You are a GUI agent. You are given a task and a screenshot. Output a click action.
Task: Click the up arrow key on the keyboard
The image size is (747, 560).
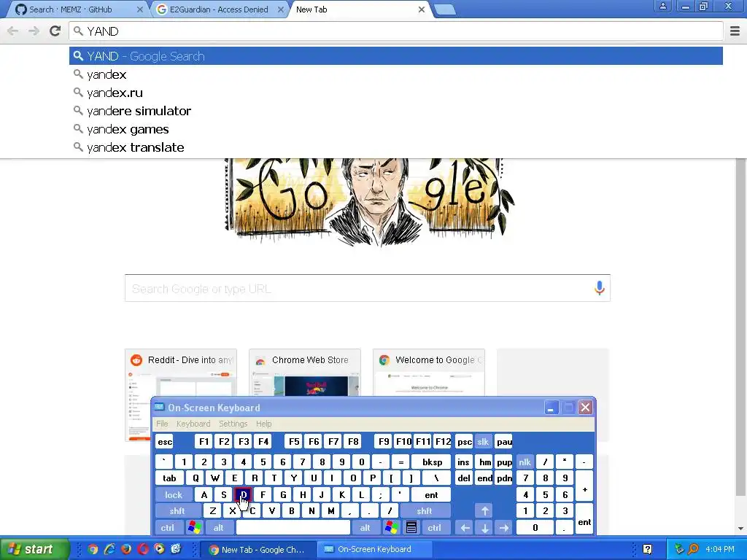pyautogui.click(x=484, y=511)
